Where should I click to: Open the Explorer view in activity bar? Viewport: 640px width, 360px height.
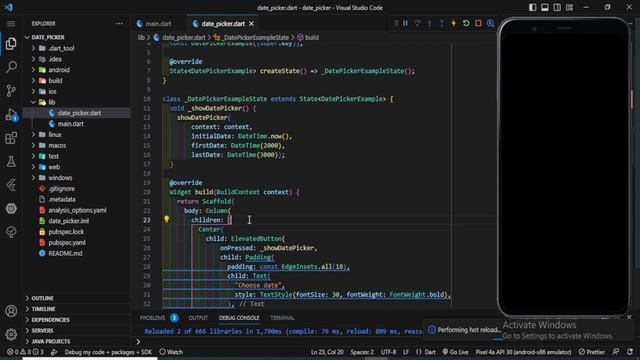click(x=11, y=43)
